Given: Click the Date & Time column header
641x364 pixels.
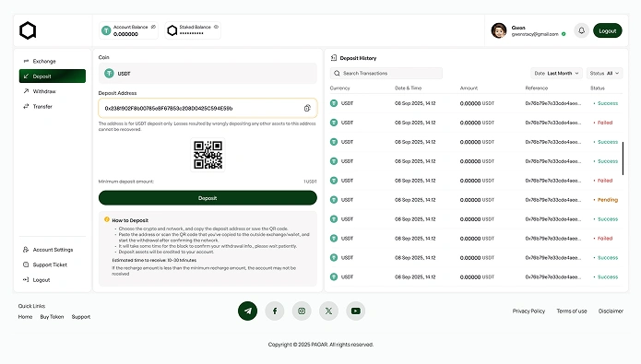Looking at the screenshot, I should tap(408, 88).
